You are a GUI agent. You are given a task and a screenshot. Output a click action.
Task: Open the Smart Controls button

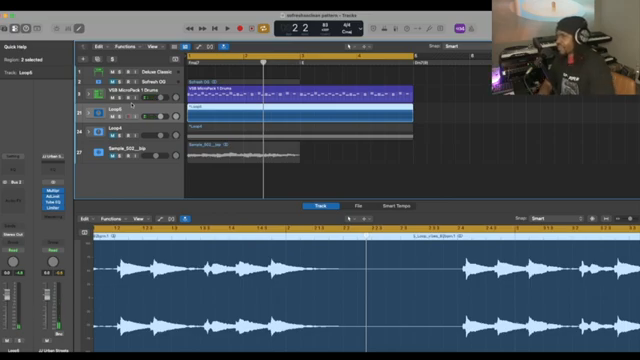[x=57, y=29]
